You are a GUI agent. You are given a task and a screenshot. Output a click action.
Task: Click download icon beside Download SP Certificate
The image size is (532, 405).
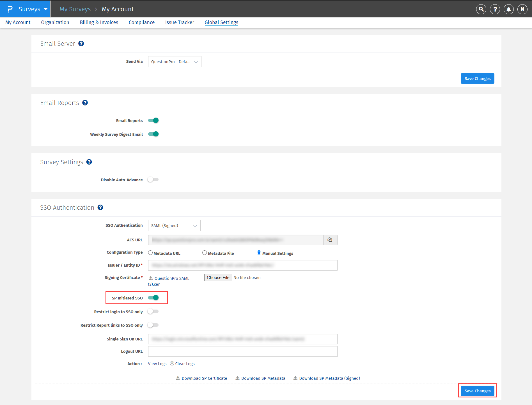pyautogui.click(x=178, y=378)
